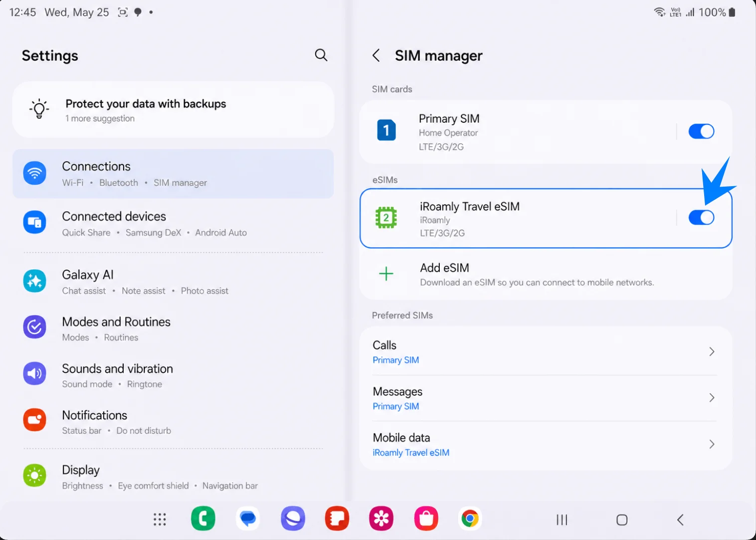Tap the '1 more suggestion' text
This screenshot has width=756, height=540.
click(x=100, y=119)
